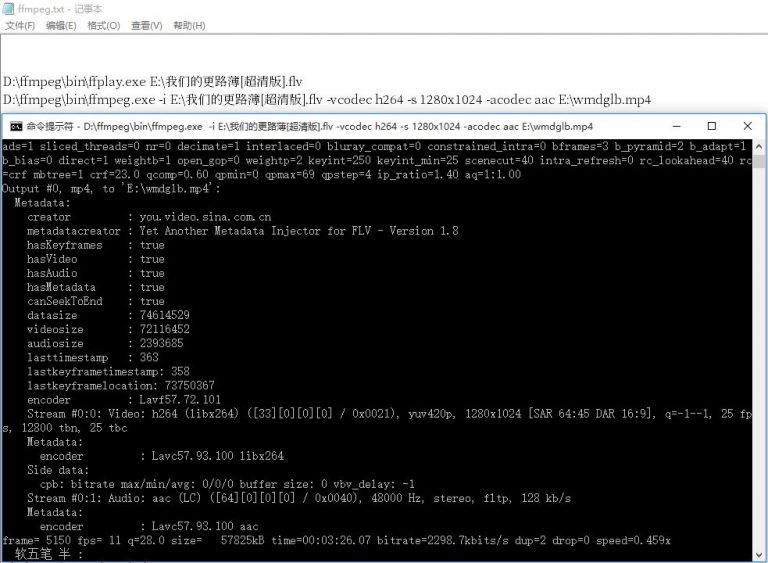768x563 pixels.
Task: Click the audiosize 2393685 value
Action: click(x=161, y=343)
